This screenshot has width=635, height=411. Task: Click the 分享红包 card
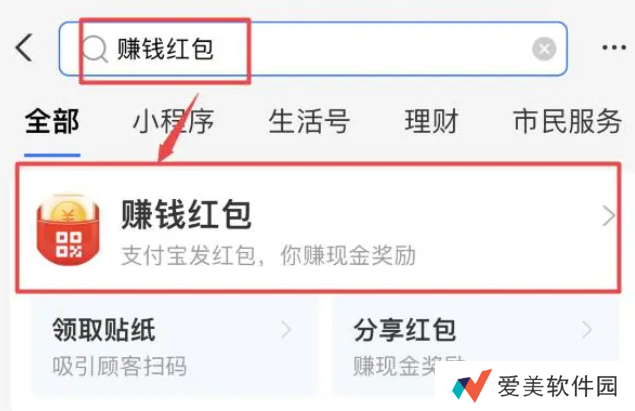click(476, 346)
